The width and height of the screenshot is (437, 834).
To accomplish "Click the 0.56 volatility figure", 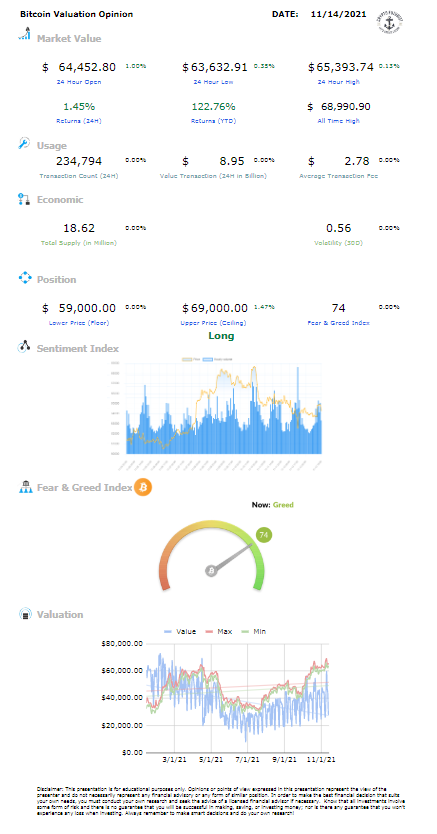I will point(339,228).
